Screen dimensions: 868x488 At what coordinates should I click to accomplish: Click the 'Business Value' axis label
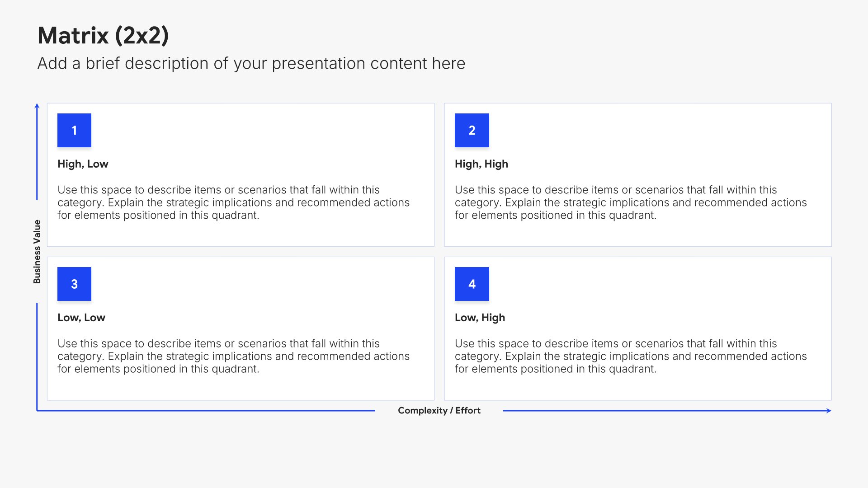tap(37, 252)
